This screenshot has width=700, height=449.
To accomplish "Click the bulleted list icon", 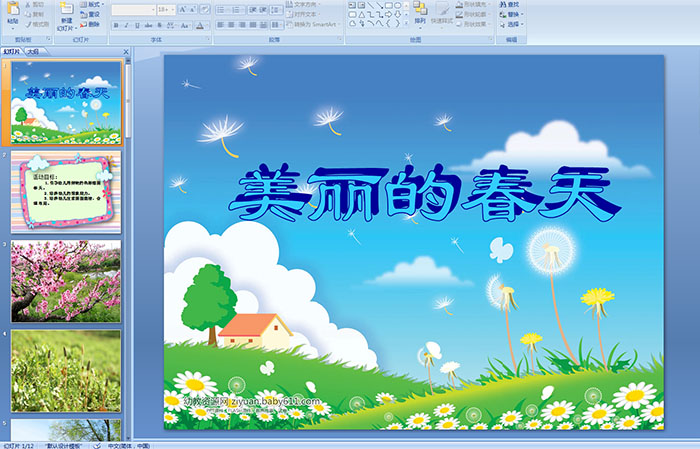I will click(221, 10).
